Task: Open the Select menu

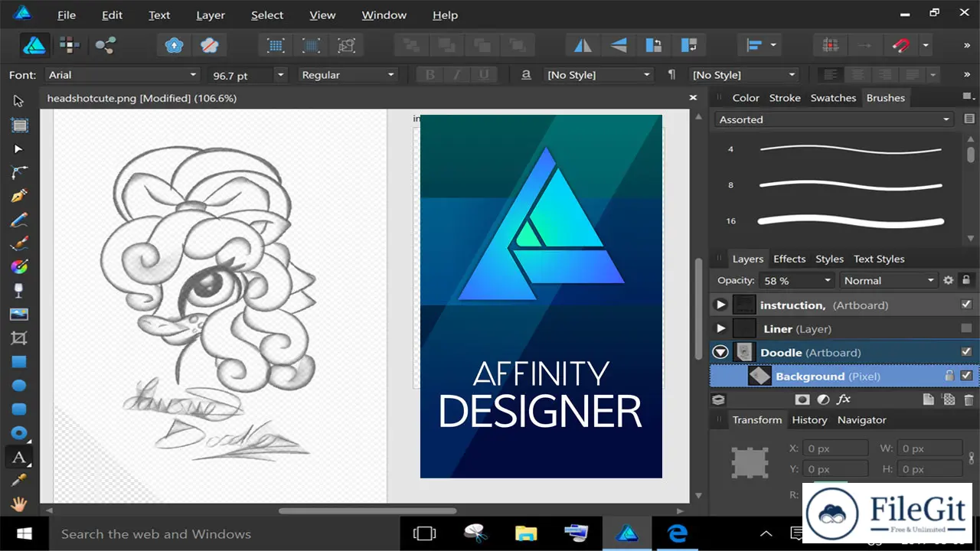Action: pos(267,15)
